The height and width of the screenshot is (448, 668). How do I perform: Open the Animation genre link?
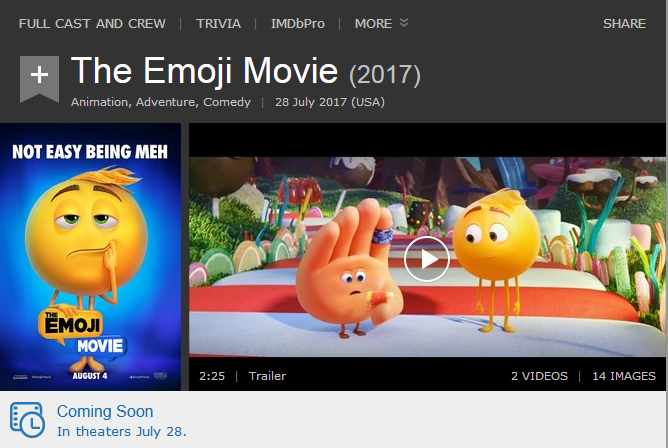click(99, 102)
